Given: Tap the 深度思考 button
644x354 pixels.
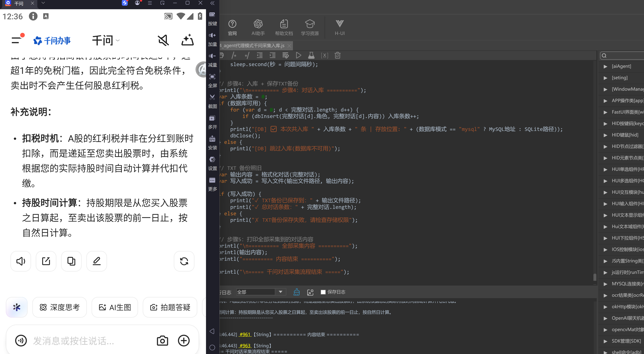Looking at the screenshot, I should coord(59,307).
